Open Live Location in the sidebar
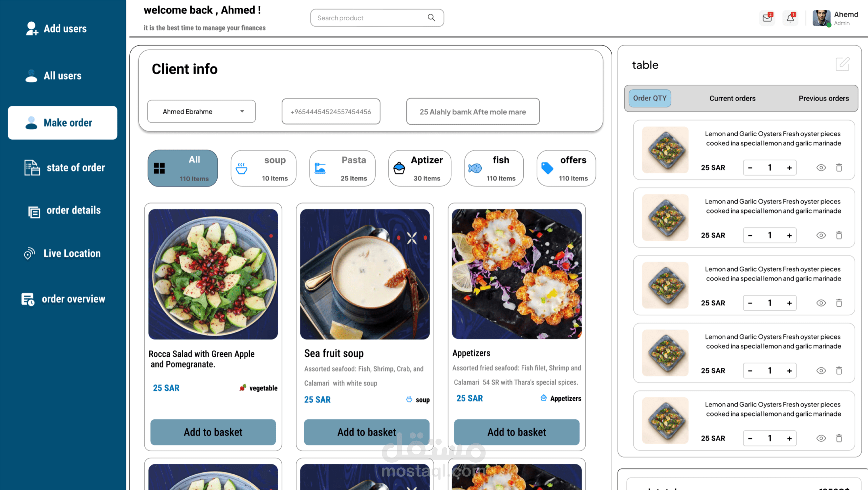This screenshot has height=490, width=868. click(63, 254)
